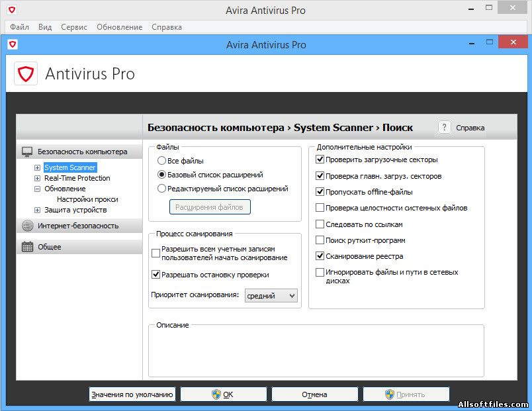The image size is (532, 411).
Task: Toggle Проверка главн. загруз. секторов checkbox
Action: click(320, 176)
